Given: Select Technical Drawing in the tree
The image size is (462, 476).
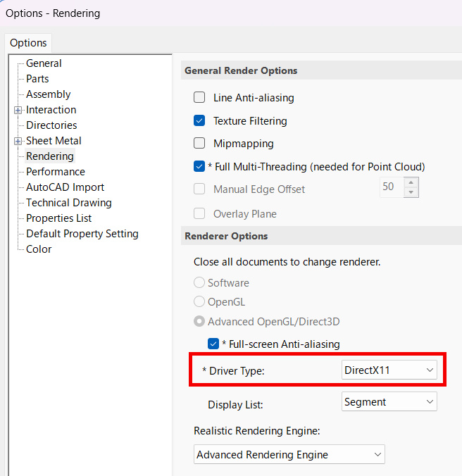Looking at the screenshot, I should point(69,203).
